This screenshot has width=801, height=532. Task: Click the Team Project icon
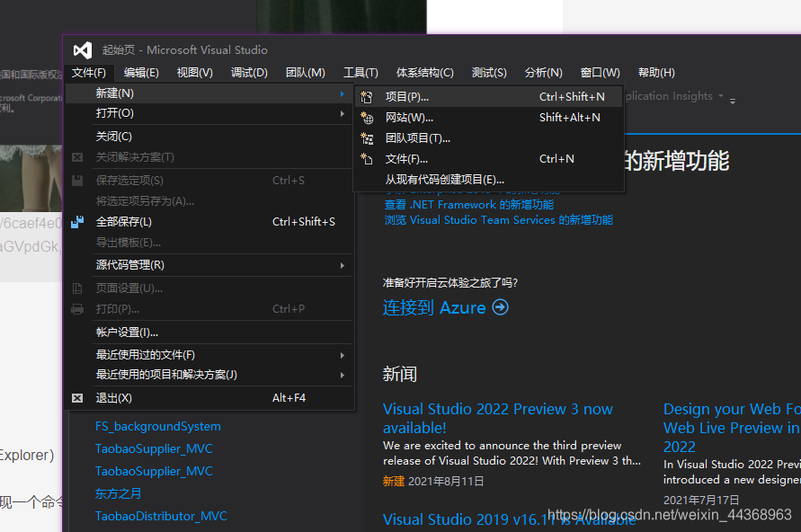tap(367, 138)
